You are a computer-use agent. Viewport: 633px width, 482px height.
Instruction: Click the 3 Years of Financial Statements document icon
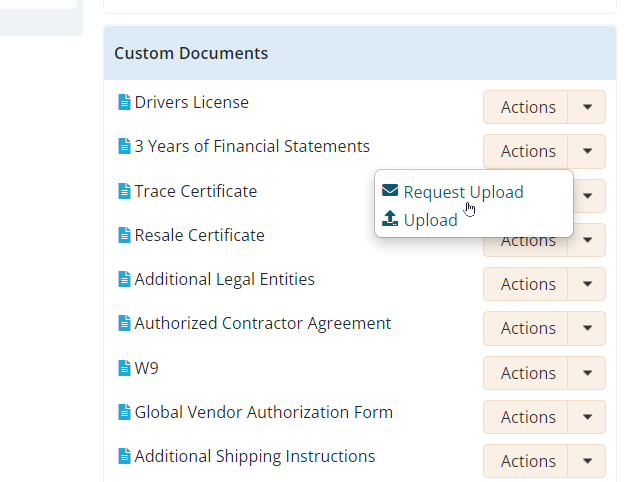pyautogui.click(x=124, y=146)
